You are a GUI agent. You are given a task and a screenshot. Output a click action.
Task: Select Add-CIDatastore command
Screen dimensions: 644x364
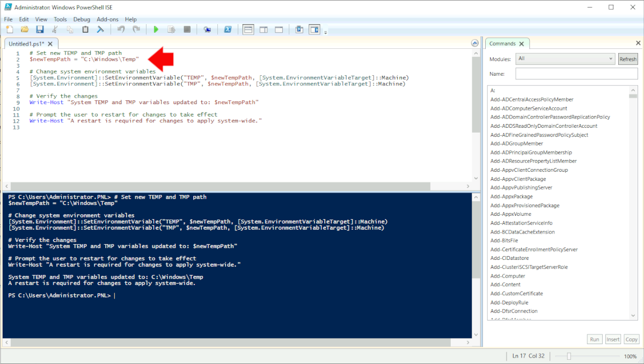(x=509, y=258)
